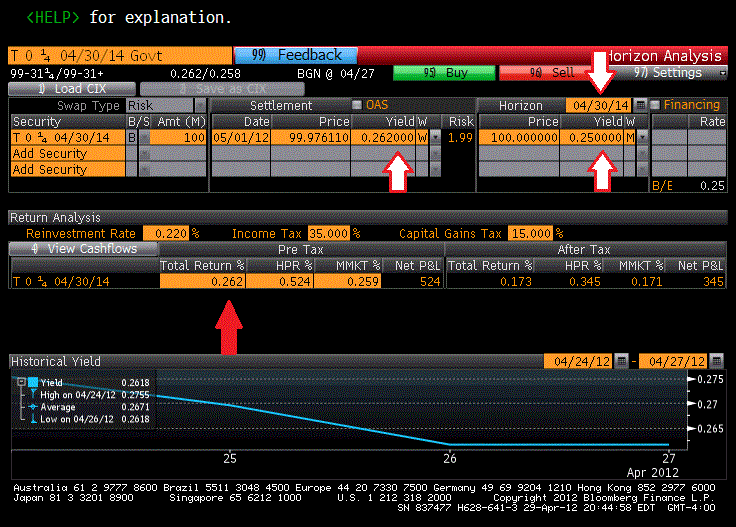This screenshot has width=736, height=527.
Task: Open the Feedback tab
Action: point(295,55)
